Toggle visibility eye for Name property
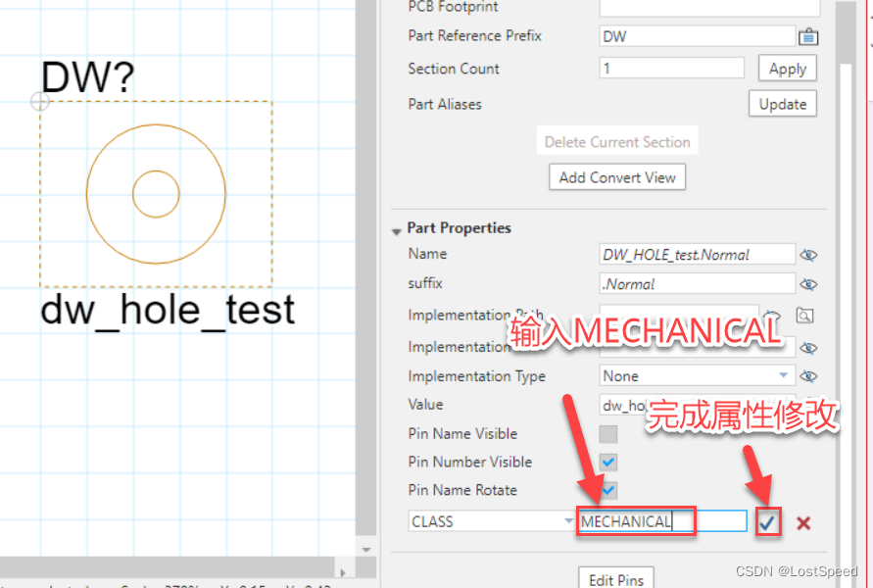The image size is (873, 588). click(808, 255)
